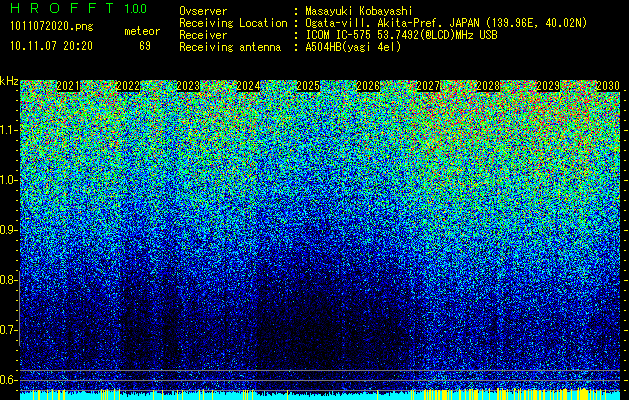Click the 0.7 frequency axis label
629x400 pixels.
coord(8,330)
